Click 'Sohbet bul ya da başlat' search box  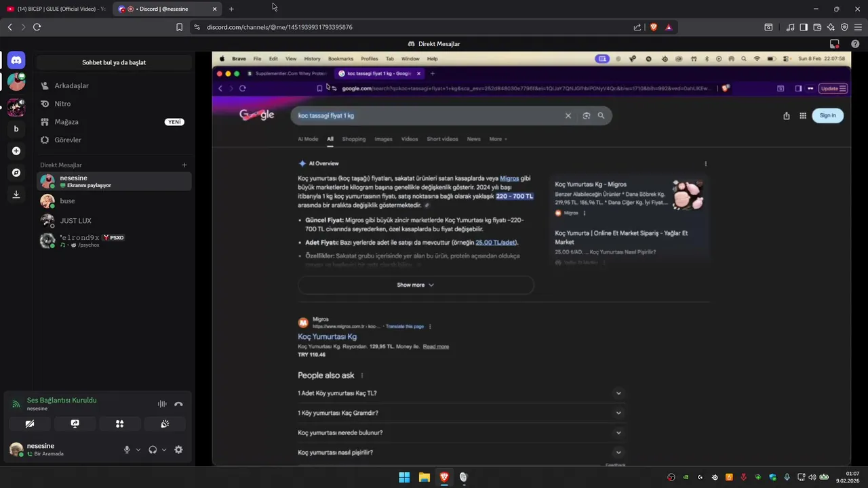114,62
